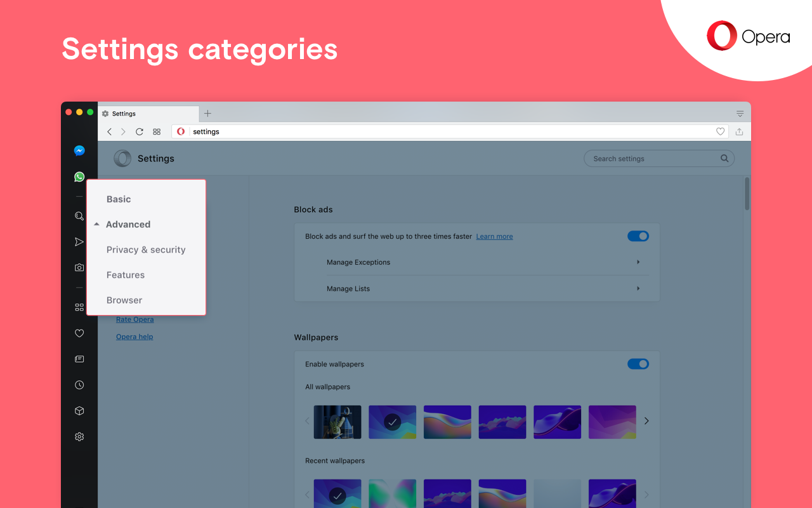Open WhatsApp from the sidebar

(x=79, y=177)
